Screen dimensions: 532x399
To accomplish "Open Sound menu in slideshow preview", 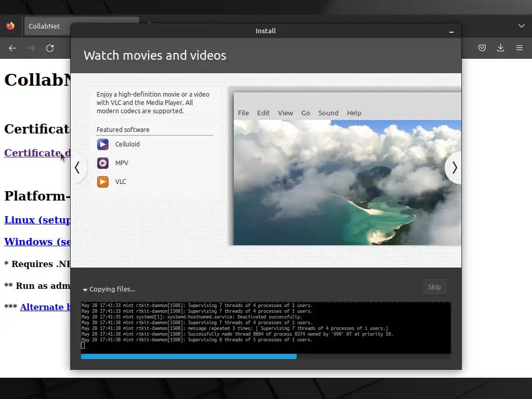I will pyautogui.click(x=328, y=113).
